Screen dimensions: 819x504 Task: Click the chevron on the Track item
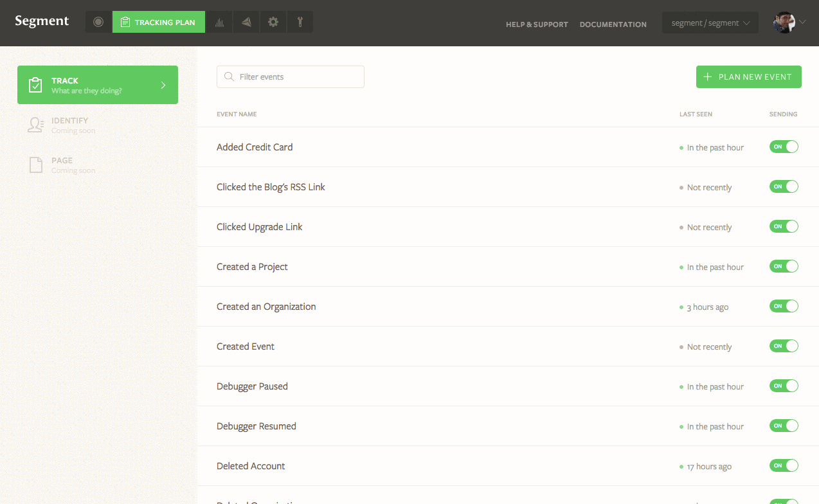click(163, 85)
